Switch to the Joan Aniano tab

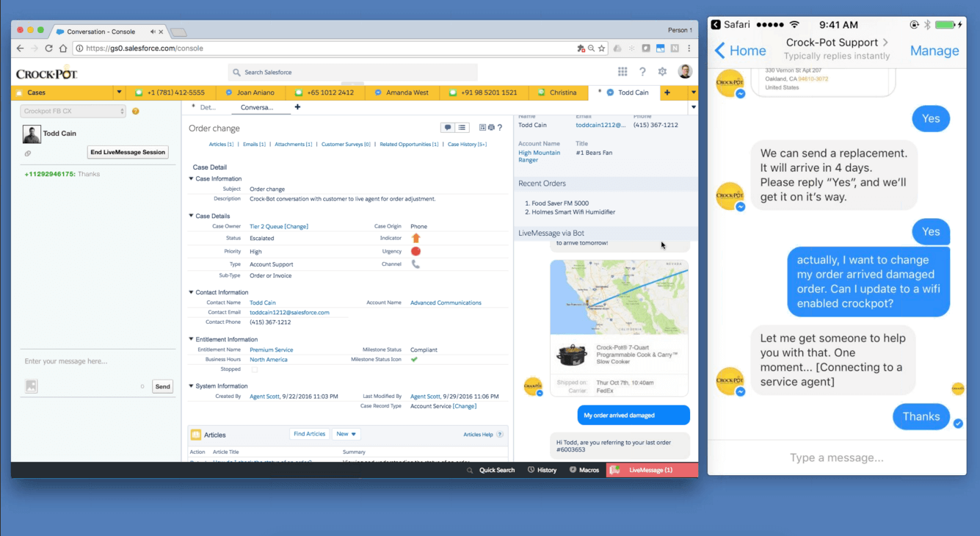click(x=250, y=93)
